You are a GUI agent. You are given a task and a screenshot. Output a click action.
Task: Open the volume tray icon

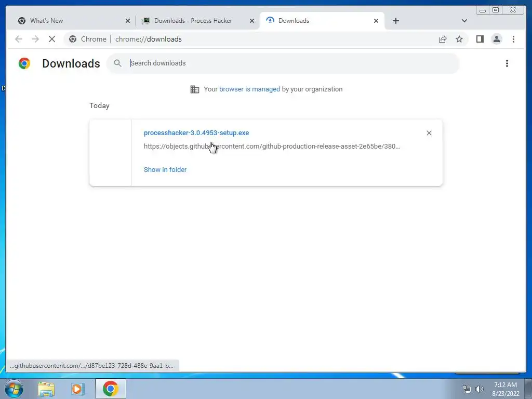(480, 389)
